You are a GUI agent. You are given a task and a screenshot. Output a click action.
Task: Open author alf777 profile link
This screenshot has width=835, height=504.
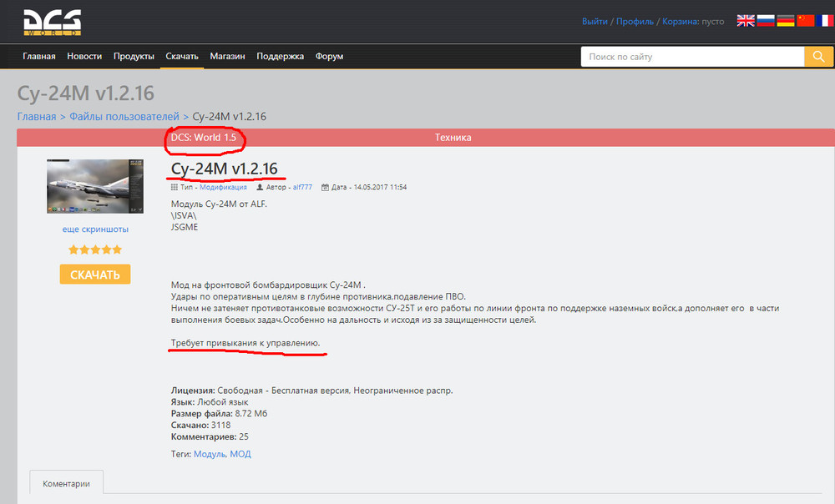pyautogui.click(x=302, y=188)
